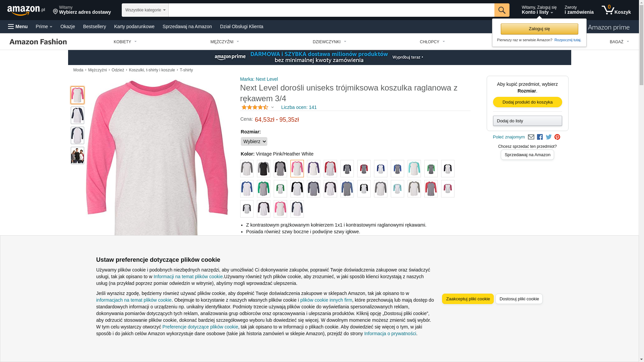Expand Wszystkie kategorie search category dropdown
Screen dimensions: 644x362
pyautogui.click(x=145, y=10)
